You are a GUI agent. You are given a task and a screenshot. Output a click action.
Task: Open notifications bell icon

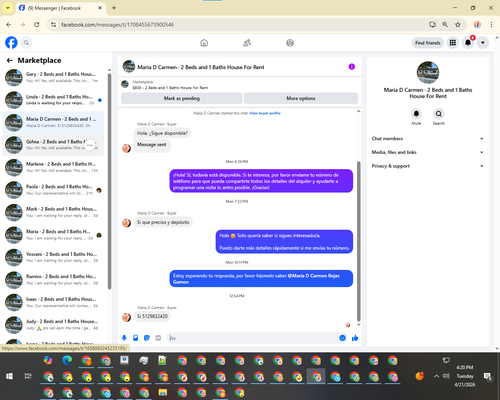click(468, 43)
